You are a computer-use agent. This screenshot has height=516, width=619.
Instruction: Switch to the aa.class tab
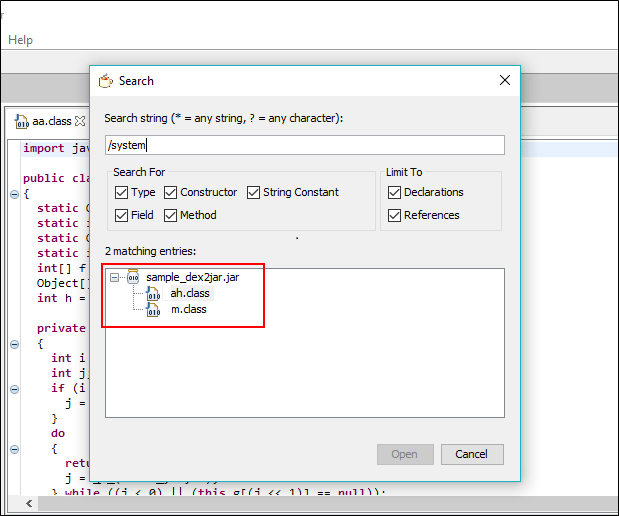pos(51,121)
